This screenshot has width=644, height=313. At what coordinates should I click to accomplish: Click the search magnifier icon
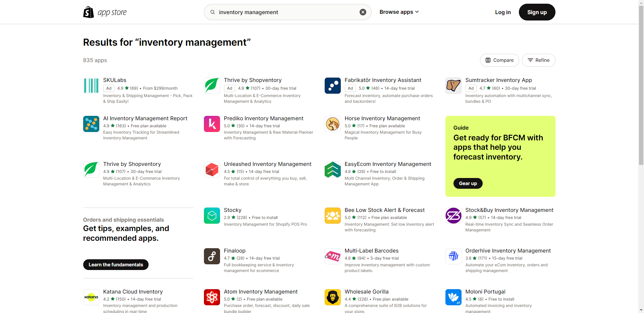213,12
